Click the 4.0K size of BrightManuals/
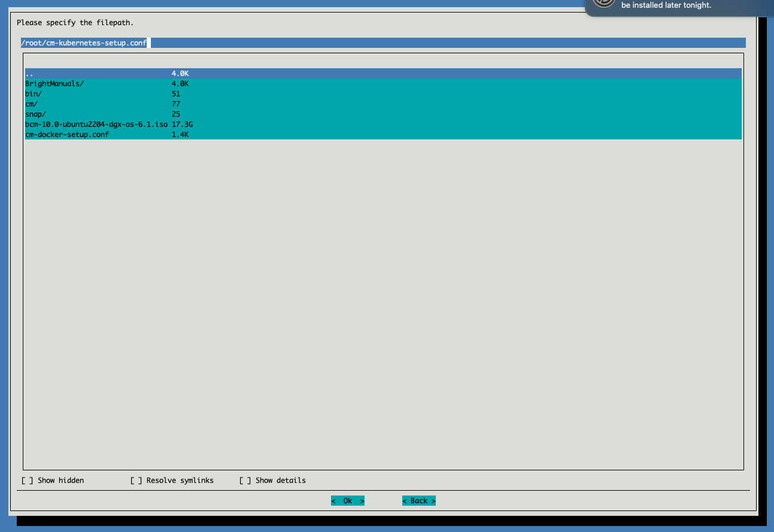This screenshot has height=532, width=774. pyautogui.click(x=180, y=84)
